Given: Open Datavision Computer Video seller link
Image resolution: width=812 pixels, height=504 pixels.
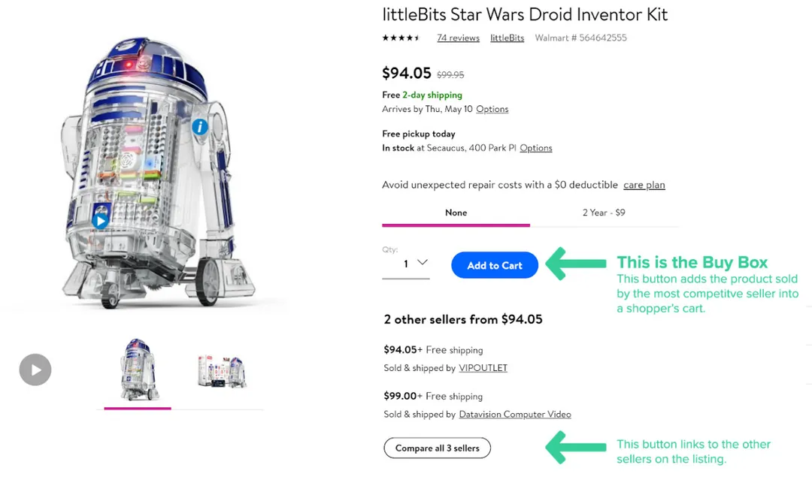Looking at the screenshot, I should (x=515, y=415).
